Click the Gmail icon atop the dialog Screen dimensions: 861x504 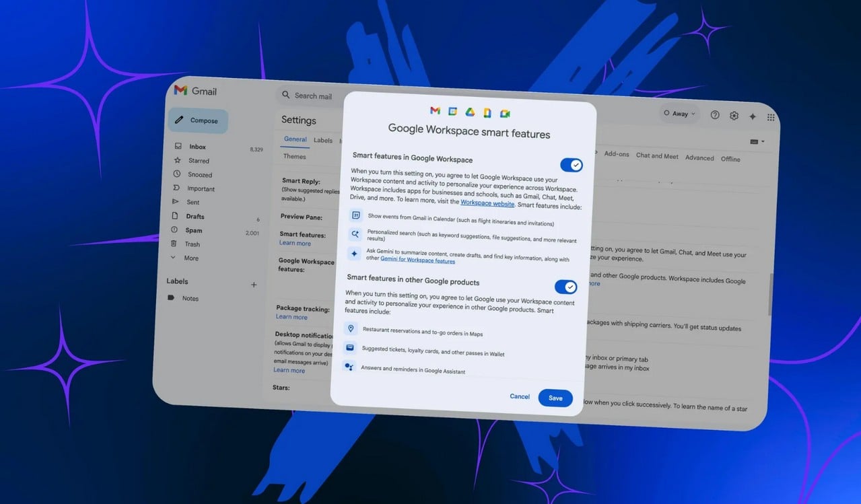click(x=435, y=110)
